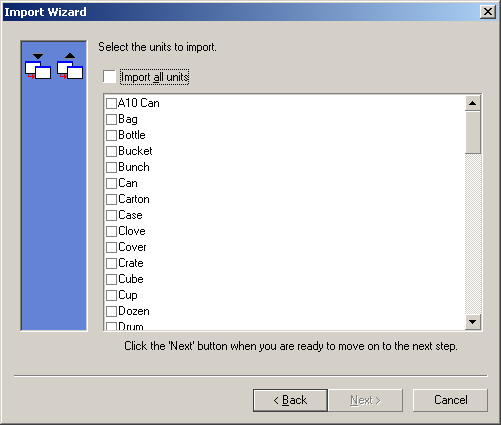Click the downward-arrow windows icon in sidebar
The height and width of the screenshot is (425, 501).
[x=38, y=66]
